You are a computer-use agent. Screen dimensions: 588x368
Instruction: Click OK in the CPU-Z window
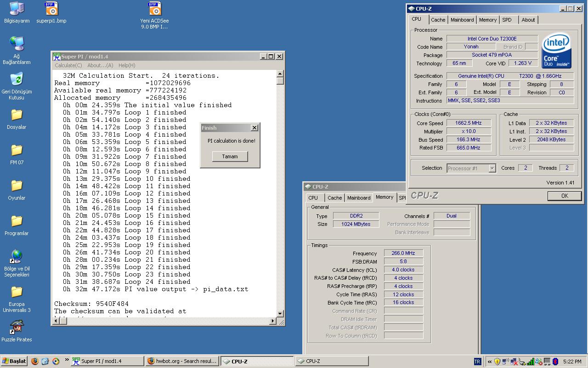[565, 196]
